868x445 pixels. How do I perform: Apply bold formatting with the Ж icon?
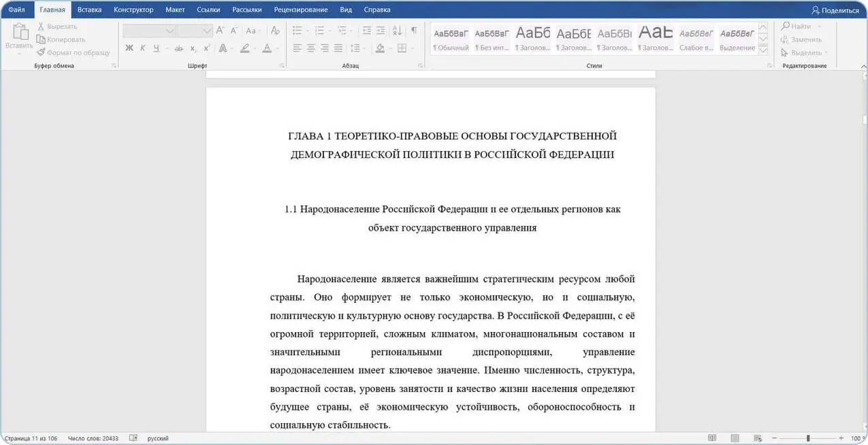click(129, 48)
